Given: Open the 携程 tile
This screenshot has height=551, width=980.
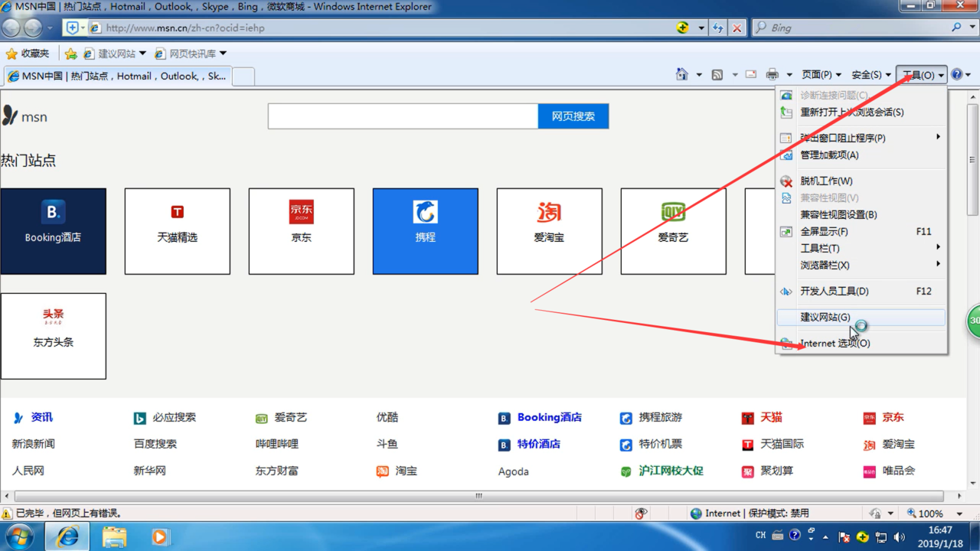Looking at the screenshot, I should [426, 231].
